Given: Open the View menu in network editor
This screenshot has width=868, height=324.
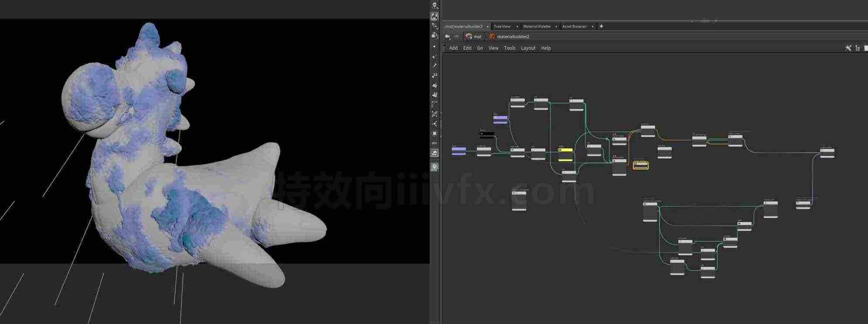Looking at the screenshot, I should (493, 48).
